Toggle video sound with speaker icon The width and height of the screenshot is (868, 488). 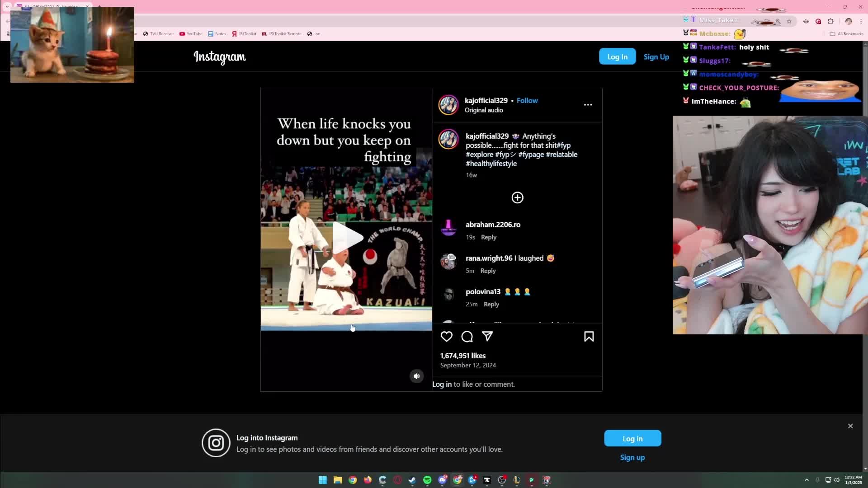click(x=416, y=376)
